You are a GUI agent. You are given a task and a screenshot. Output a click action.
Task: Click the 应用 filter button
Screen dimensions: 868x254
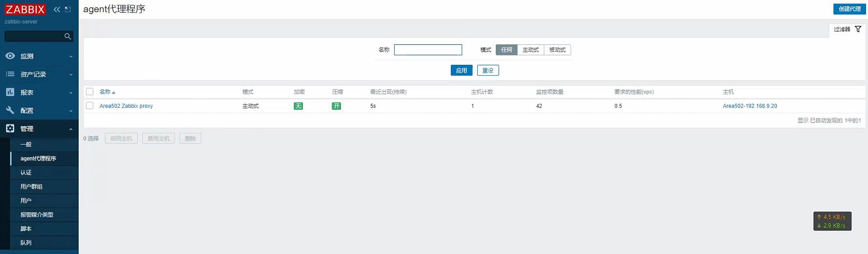(x=462, y=70)
